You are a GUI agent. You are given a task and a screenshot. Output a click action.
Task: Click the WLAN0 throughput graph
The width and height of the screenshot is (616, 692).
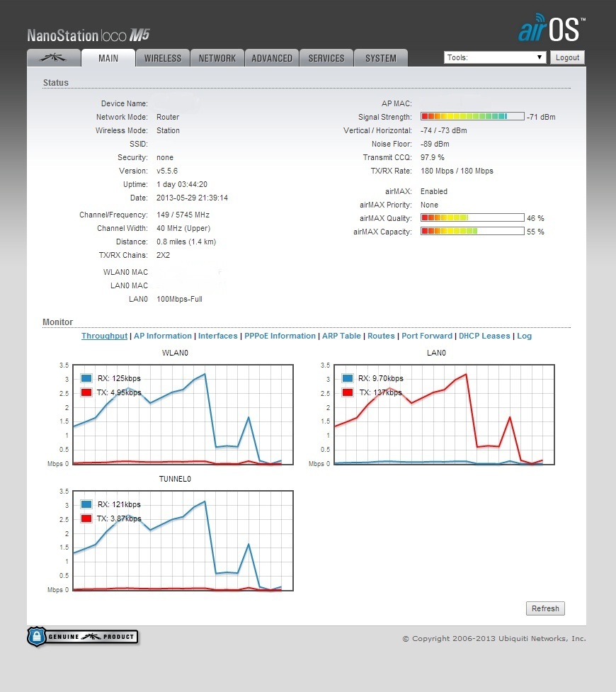(183, 414)
